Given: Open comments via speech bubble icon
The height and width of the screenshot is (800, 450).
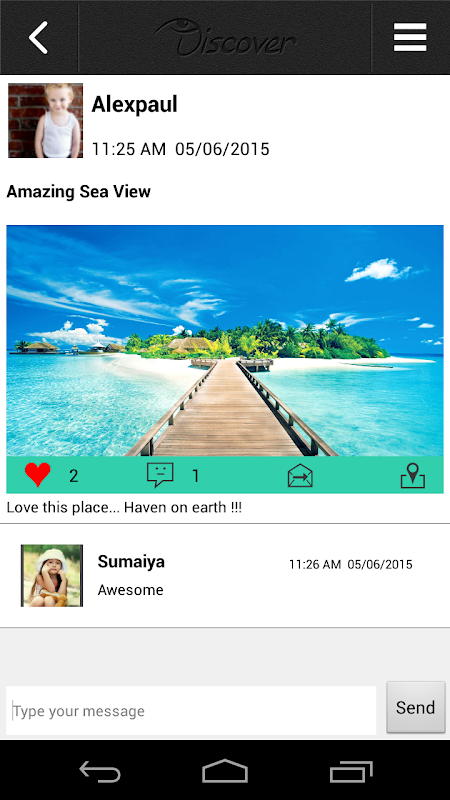Looking at the screenshot, I should tap(160, 475).
